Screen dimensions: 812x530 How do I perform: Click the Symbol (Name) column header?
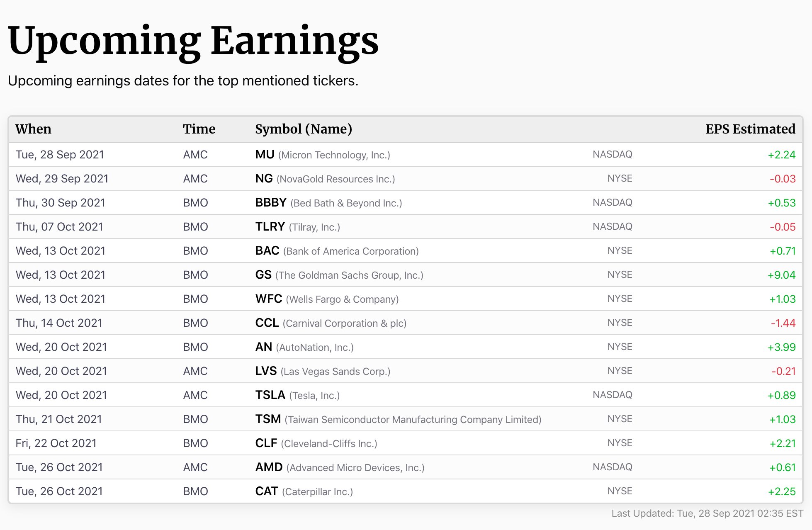tap(303, 129)
